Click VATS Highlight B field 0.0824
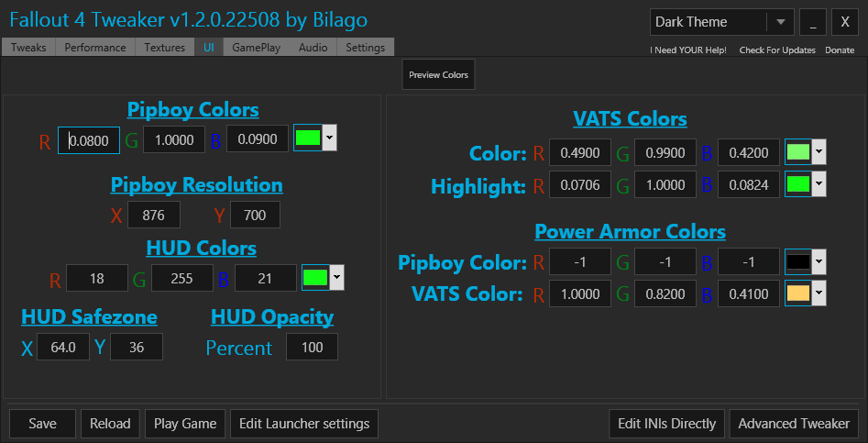Image resolution: width=868 pixels, height=443 pixels. tap(749, 184)
